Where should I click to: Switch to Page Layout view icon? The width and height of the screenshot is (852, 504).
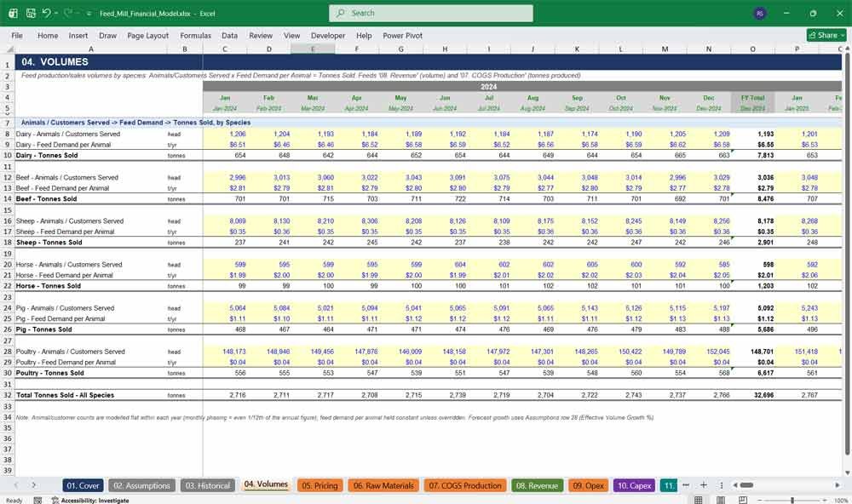(x=721, y=501)
